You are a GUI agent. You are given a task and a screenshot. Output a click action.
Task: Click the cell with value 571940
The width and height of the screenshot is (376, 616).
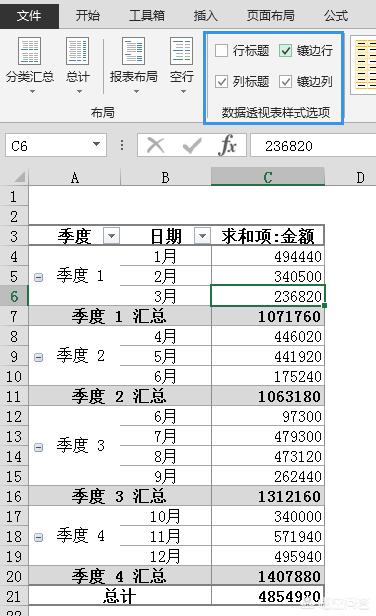(268, 536)
